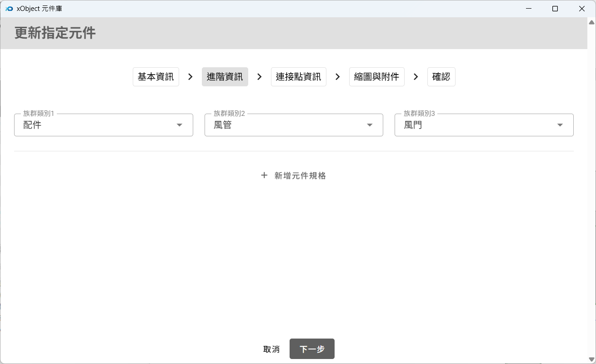Switch to the 連接點資訊 step

pos(298,77)
